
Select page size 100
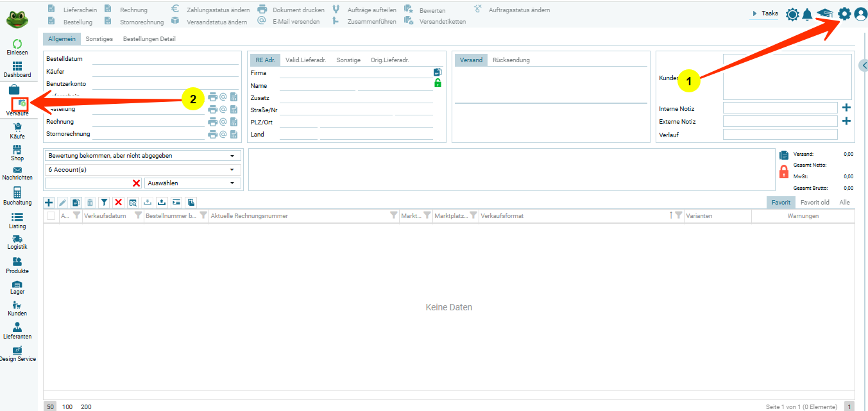coord(67,407)
